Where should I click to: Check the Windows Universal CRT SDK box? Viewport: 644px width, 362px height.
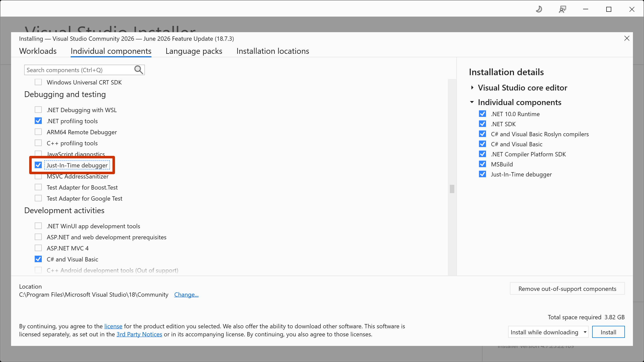(38, 82)
